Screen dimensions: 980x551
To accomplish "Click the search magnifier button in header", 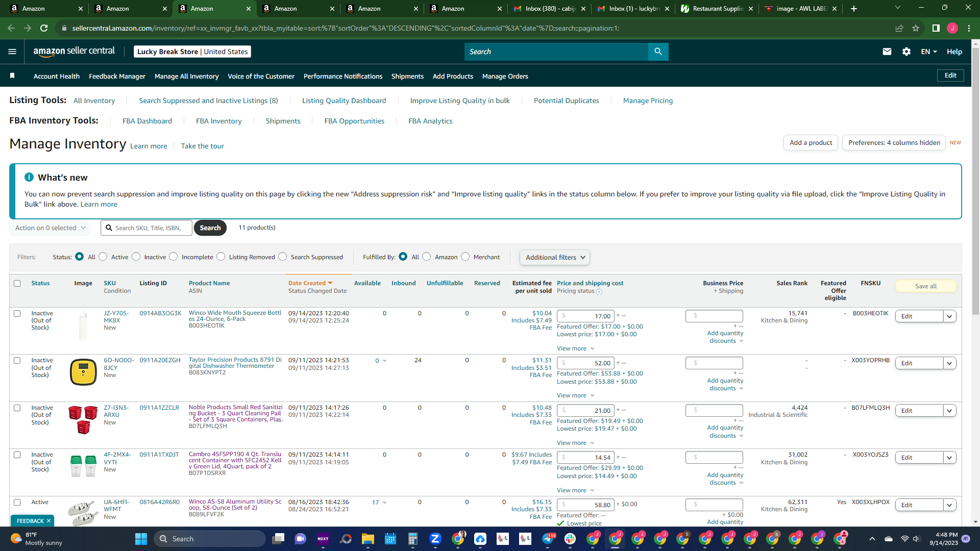I will [x=658, y=52].
